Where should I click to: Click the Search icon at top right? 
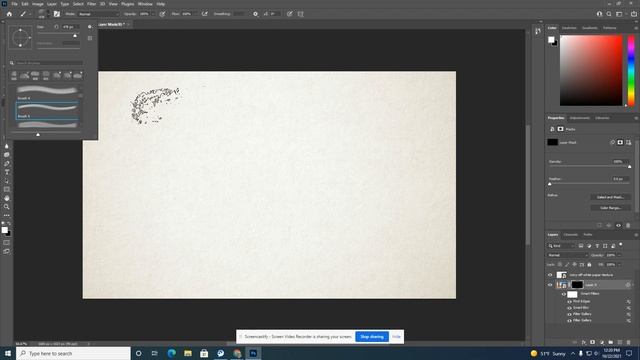(x=609, y=14)
